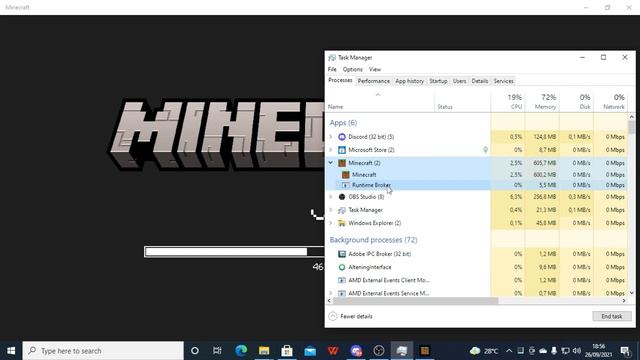
Task: Switch to the Startup tab
Action: click(x=438, y=81)
